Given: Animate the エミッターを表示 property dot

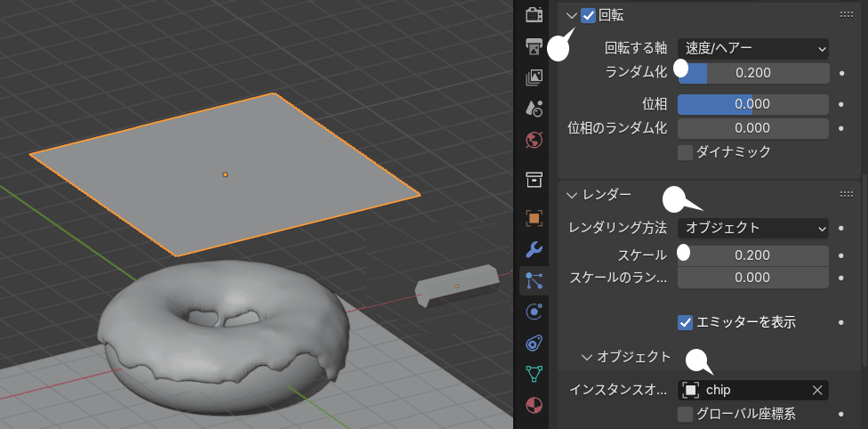Looking at the screenshot, I should (x=841, y=322).
